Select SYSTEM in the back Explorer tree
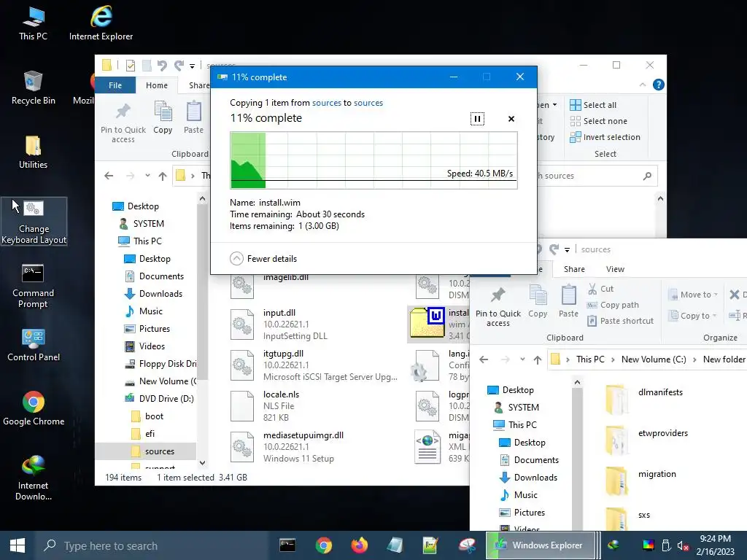This screenshot has width=747, height=560. [x=142, y=223]
